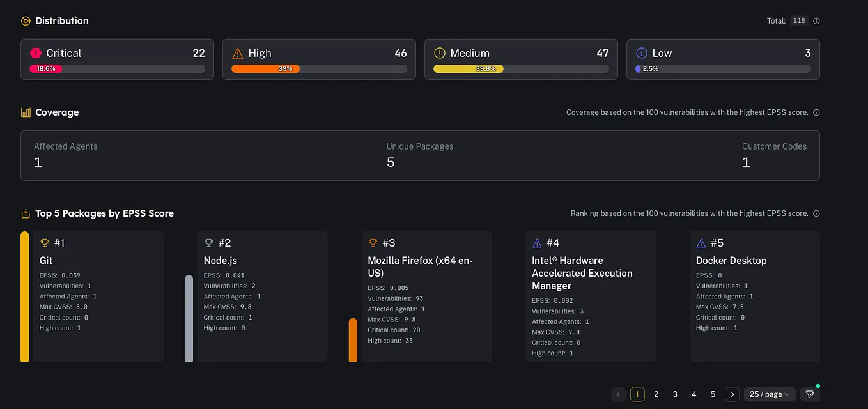Click the Critical severity exclamation icon
This screenshot has height=409, width=868.
point(36,53)
